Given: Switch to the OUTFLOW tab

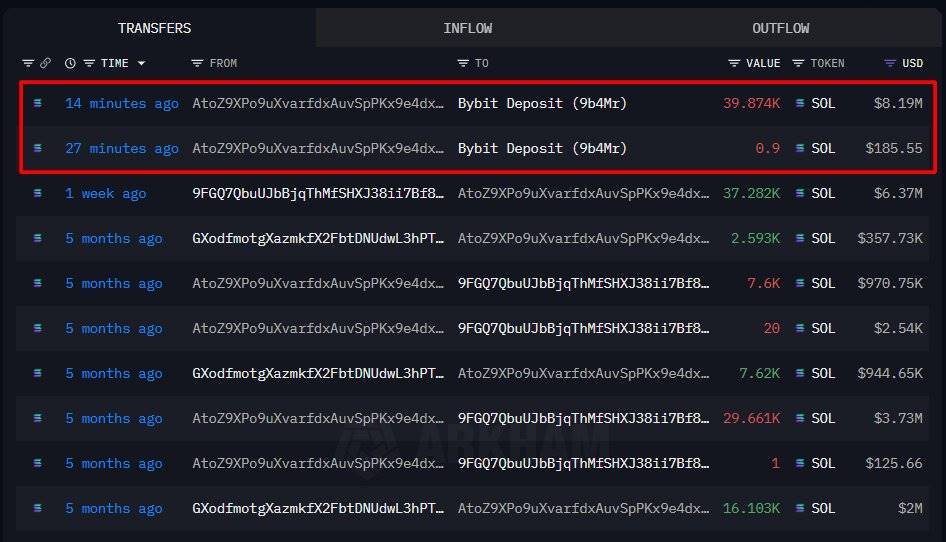Looking at the screenshot, I should (x=780, y=28).
